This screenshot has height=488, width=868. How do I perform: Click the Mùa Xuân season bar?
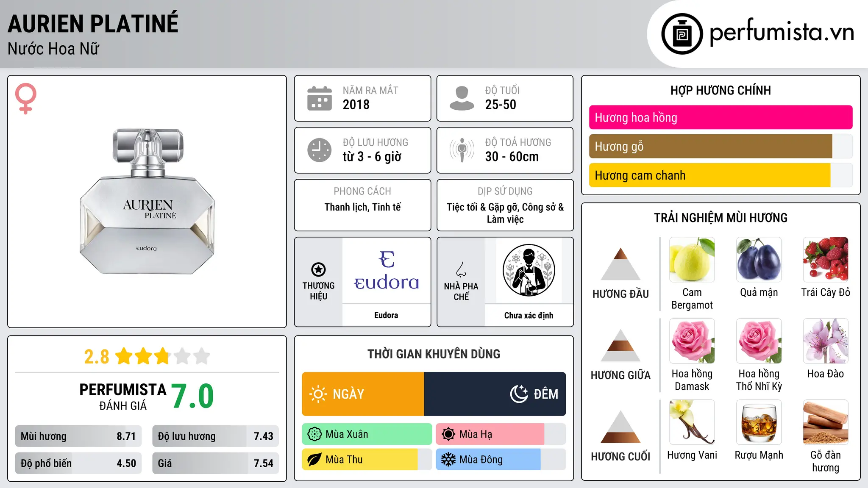[x=367, y=434]
